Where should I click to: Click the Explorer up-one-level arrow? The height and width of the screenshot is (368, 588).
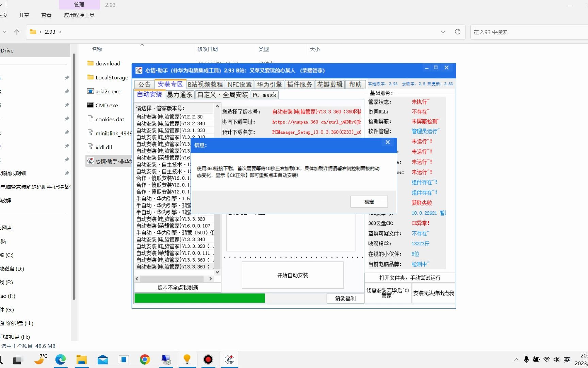17,32
